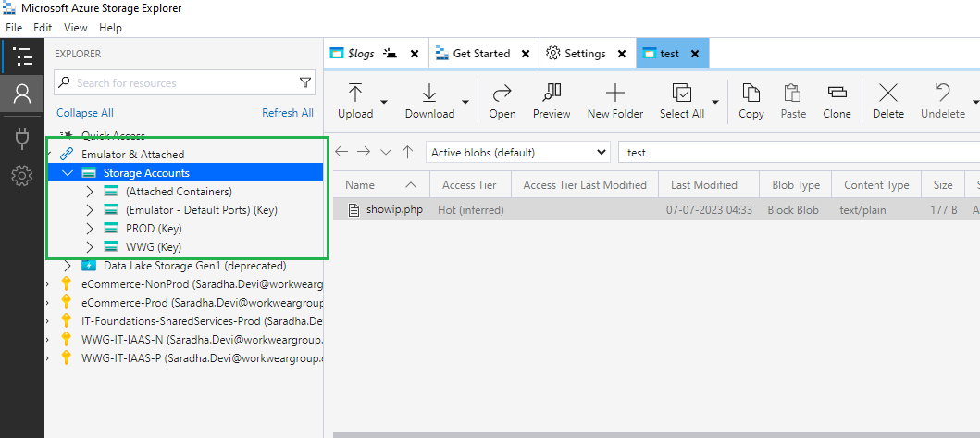The width and height of the screenshot is (980, 438).
Task: Sort by the Last Modified column header
Action: click(711, 184)
